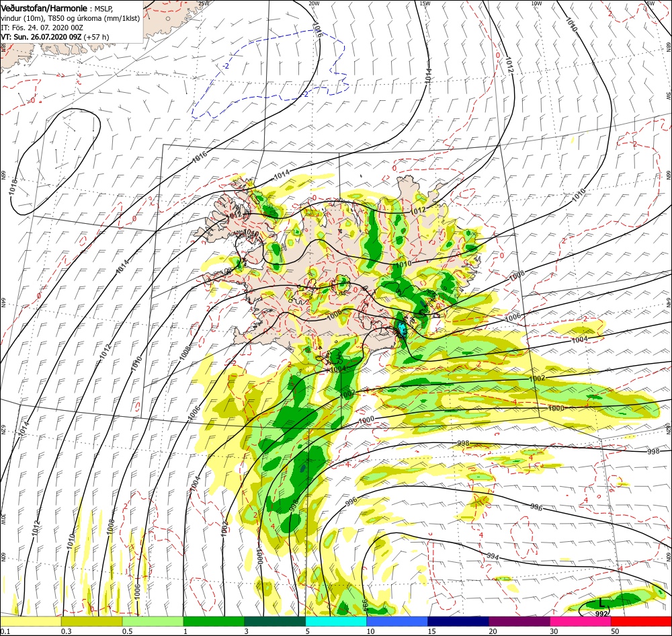Click the legend value label '15'
Image resolution: width=672 pixels, height=636 pixels.
(431, 631)
